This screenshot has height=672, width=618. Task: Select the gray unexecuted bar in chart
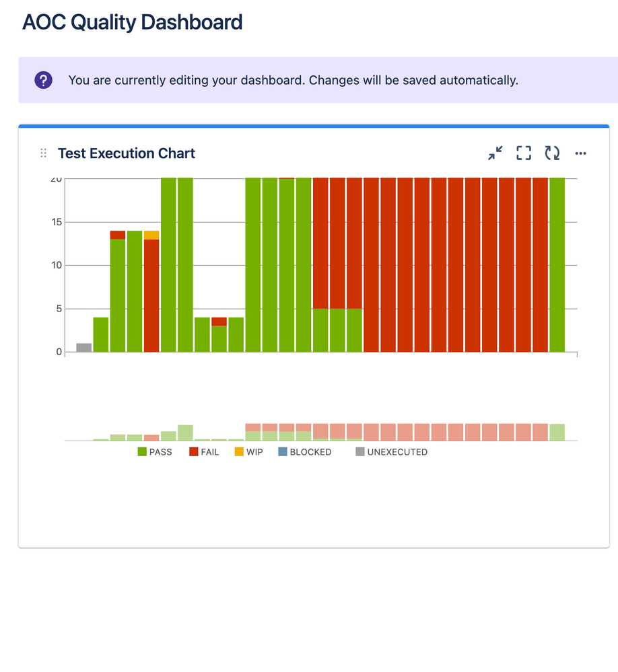(x=84, y=348)
